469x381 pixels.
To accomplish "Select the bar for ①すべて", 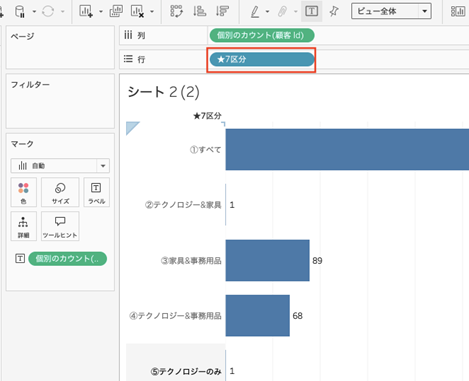I will (347, 149).
